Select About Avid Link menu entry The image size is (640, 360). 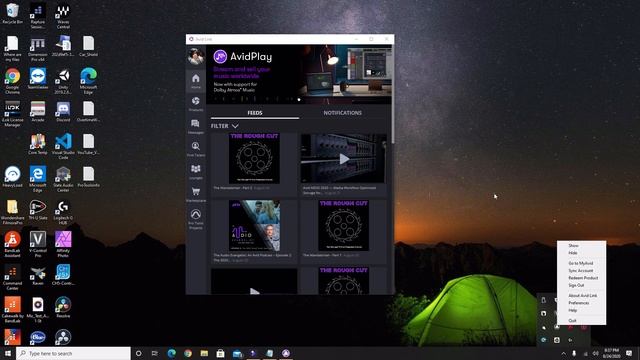[x=582, y=296]
